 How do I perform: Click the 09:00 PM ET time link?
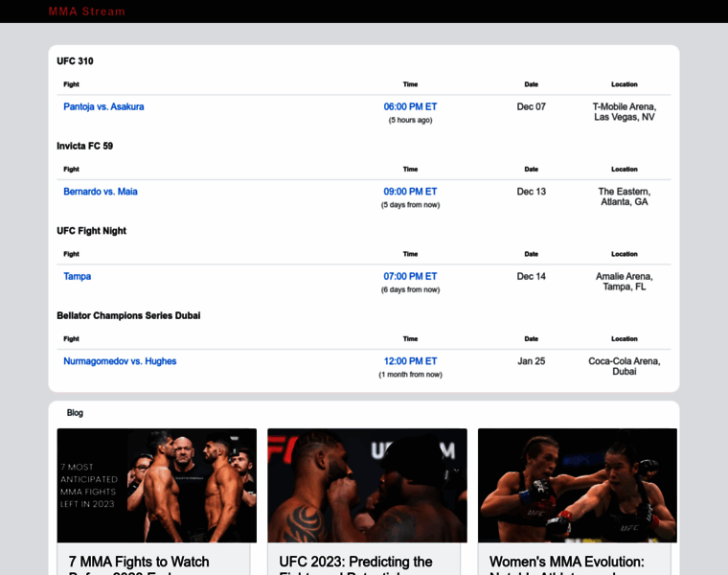coord(410,192)
